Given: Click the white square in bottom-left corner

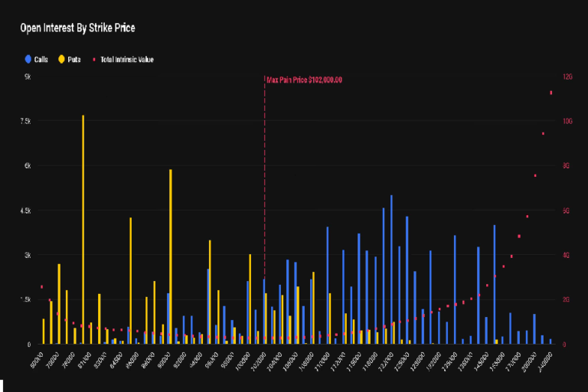Looking at the screenshot, I should (2, 386).
